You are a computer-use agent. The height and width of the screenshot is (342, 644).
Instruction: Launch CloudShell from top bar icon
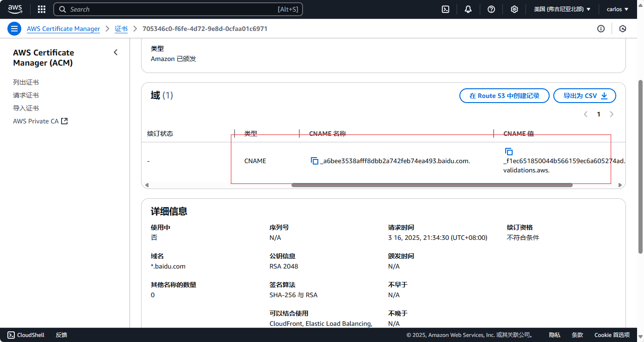446,9
